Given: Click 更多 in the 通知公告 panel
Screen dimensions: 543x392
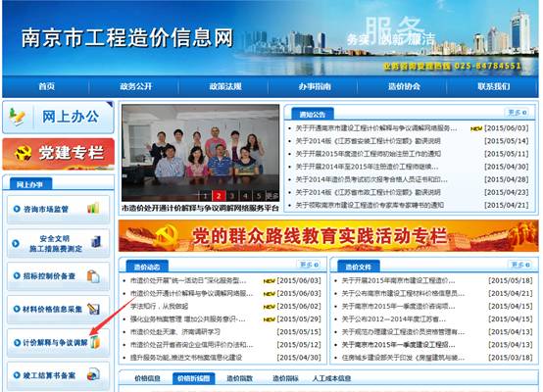Looking at the screenshot, I should [x=518, y=113].
